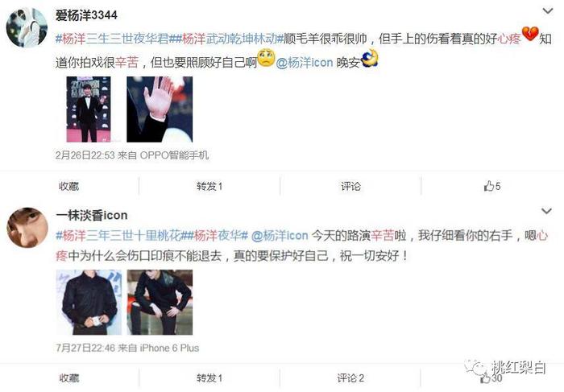Like the second post with 30 likes

click(491, 378)
